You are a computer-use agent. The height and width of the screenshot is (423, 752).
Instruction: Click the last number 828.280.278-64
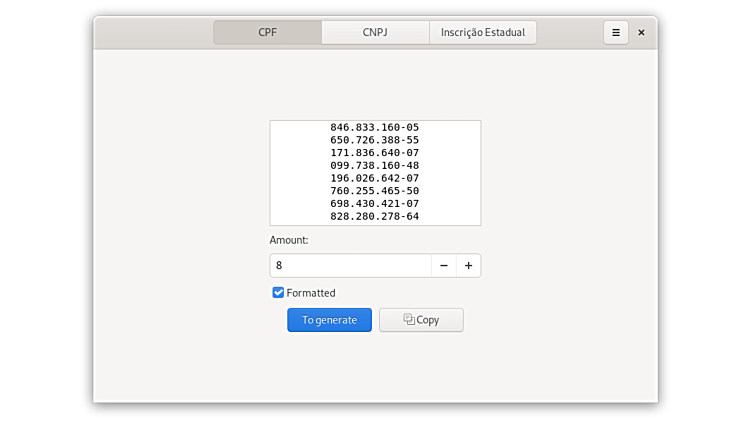(374, 216)
